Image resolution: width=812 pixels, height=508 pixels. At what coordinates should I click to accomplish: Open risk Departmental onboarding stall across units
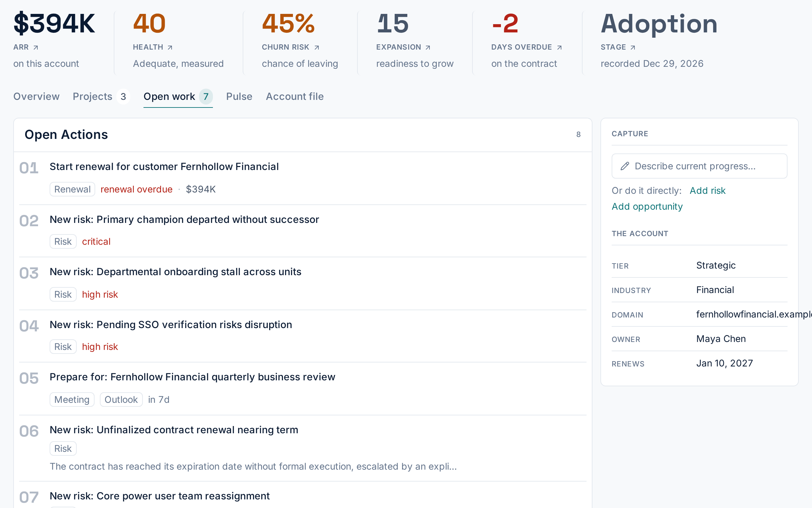176,272
